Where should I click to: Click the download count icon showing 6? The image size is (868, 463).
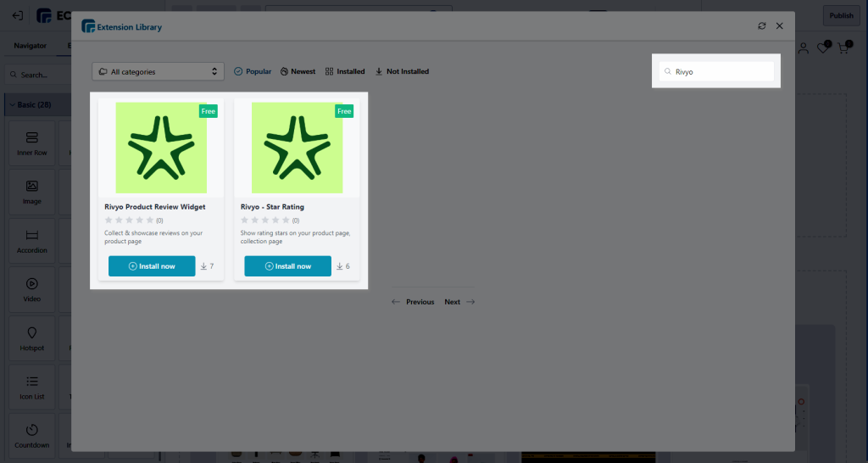340,266
